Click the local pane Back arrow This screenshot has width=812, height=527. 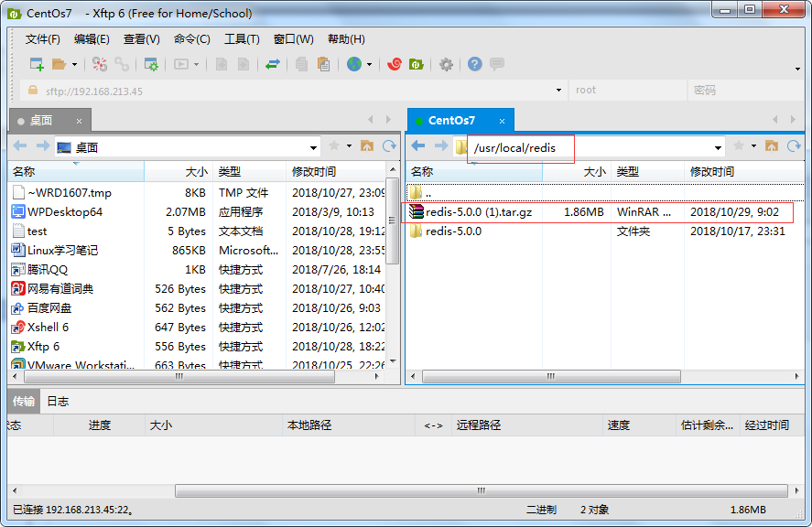(19, 146)
